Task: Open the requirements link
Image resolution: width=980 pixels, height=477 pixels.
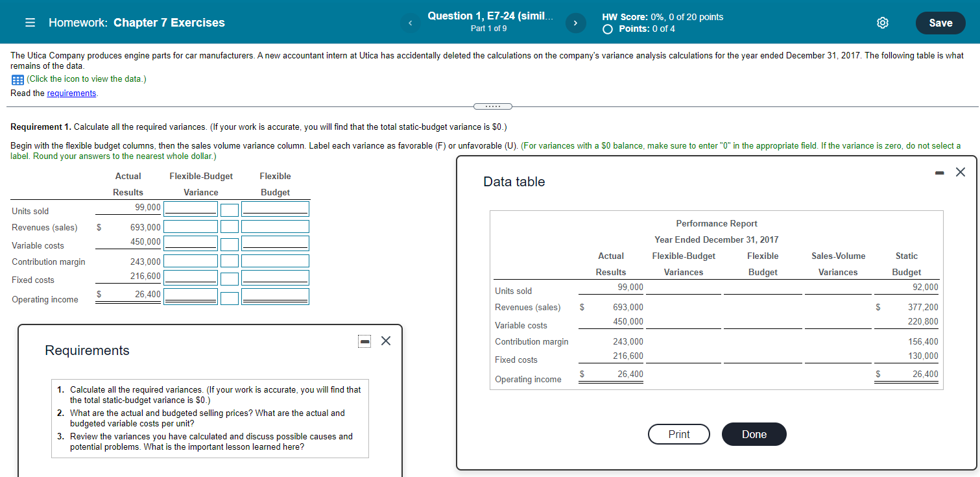Action: pyautogui.click(x=72, y=93)
